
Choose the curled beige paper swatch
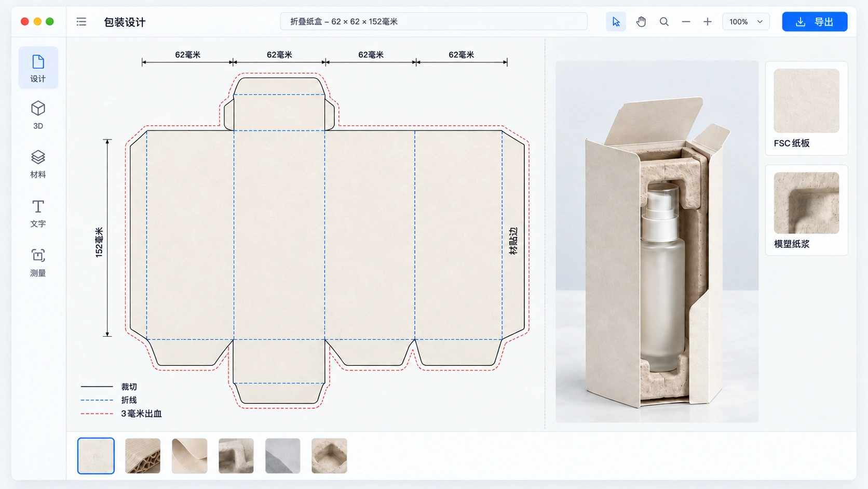[x=189, y=456]
